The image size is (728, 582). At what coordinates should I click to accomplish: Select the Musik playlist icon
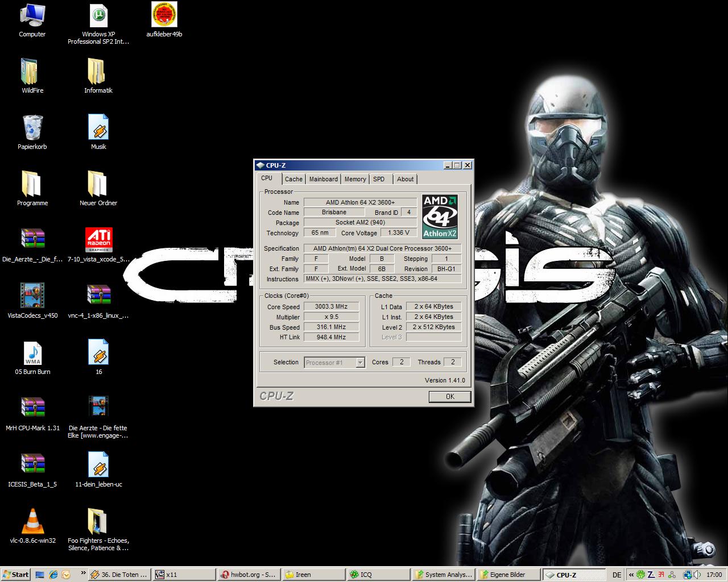click(98, 132)
